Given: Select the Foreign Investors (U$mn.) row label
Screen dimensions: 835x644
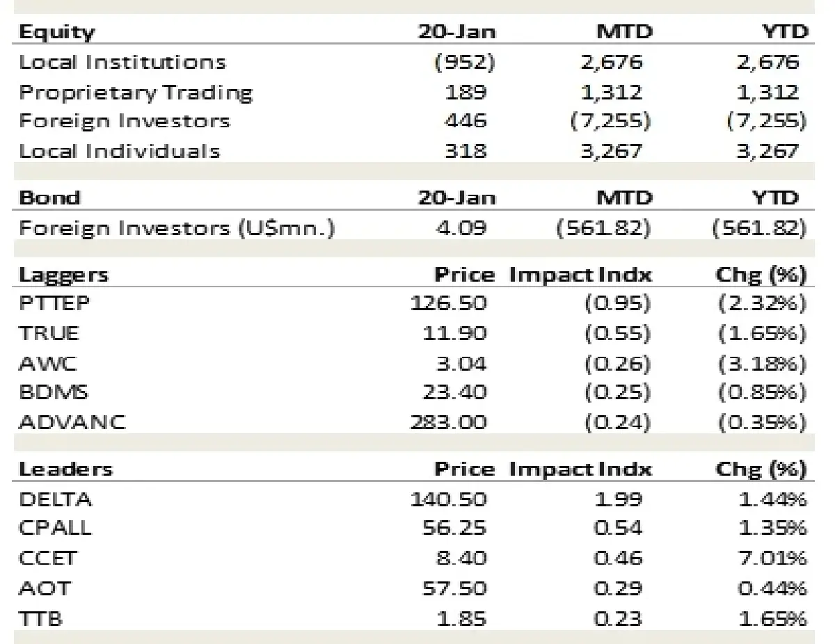Looking at the screenshot, I should click(177, 228).
